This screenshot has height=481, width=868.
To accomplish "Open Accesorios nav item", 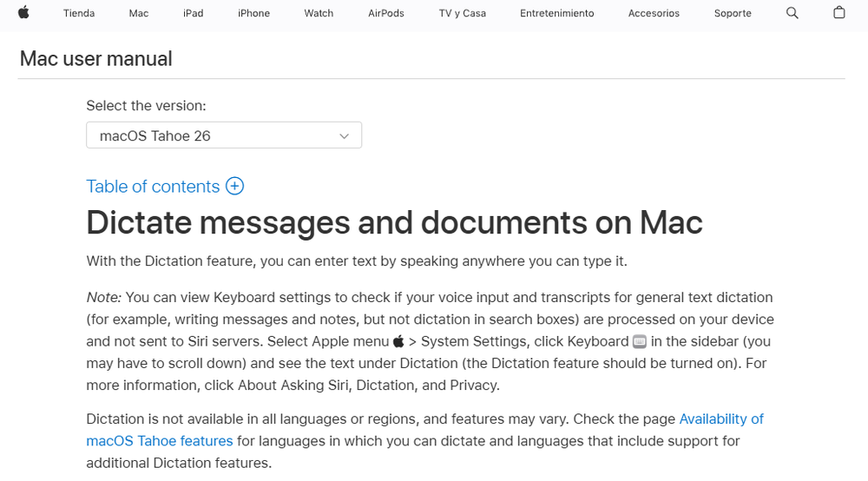I will (654, 13).
